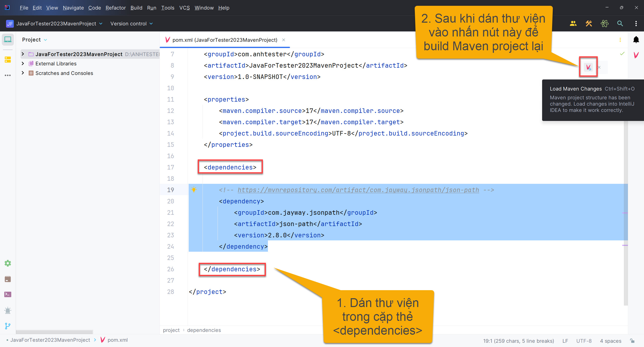Select the pom.xml editor tab

coord(224,40)
